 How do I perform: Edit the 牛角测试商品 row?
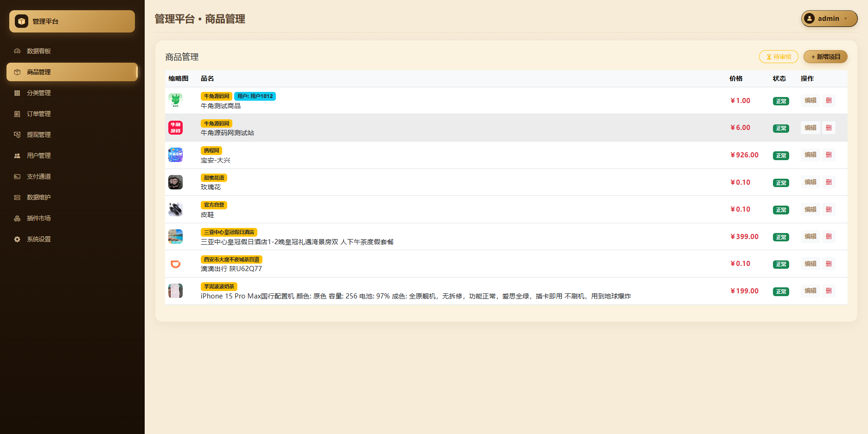(x=810, y=100)
